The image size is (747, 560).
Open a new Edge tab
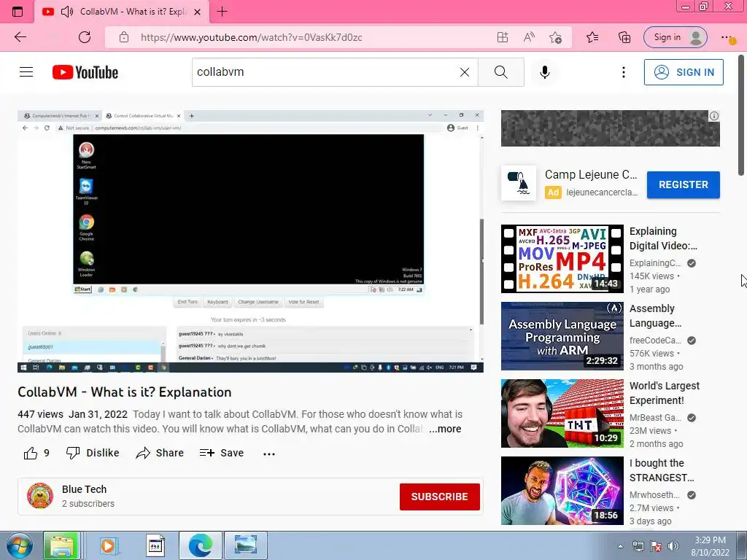(222, 12)
